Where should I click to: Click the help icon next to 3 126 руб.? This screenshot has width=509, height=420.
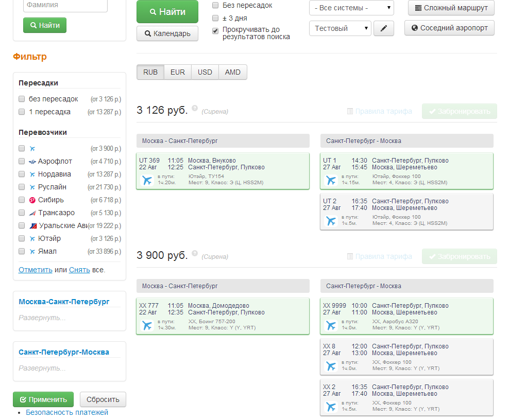click(195, 108)
